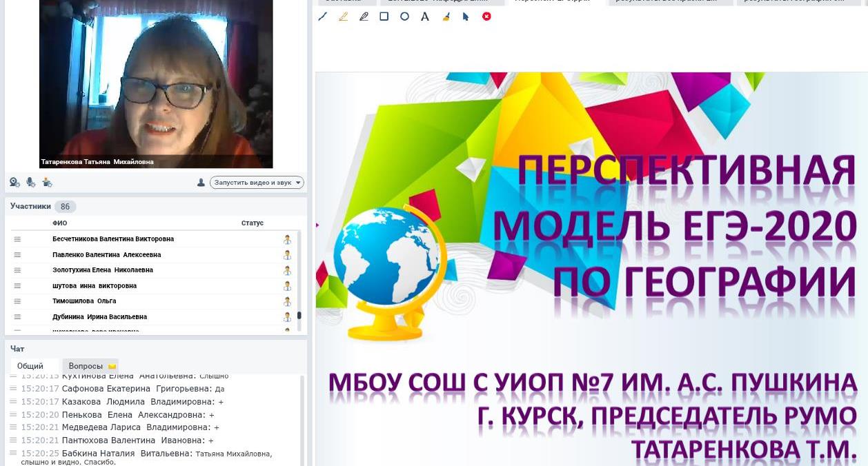
Task: Select participant Золотухина Елена Николаевна
Action: pyautogui.click(x=103, y=270)
